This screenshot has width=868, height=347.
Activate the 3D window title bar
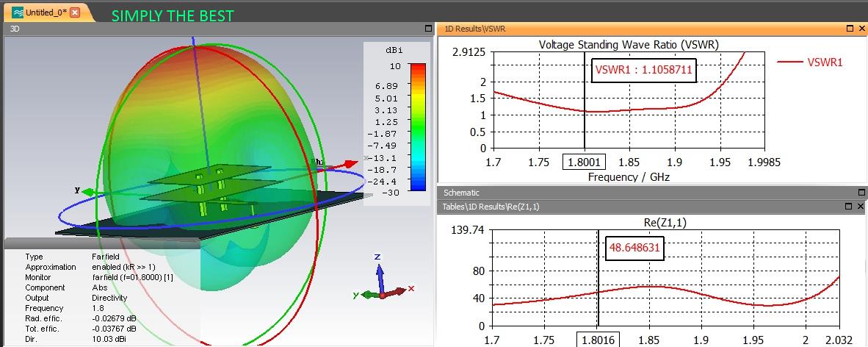(x=219, y=28)
